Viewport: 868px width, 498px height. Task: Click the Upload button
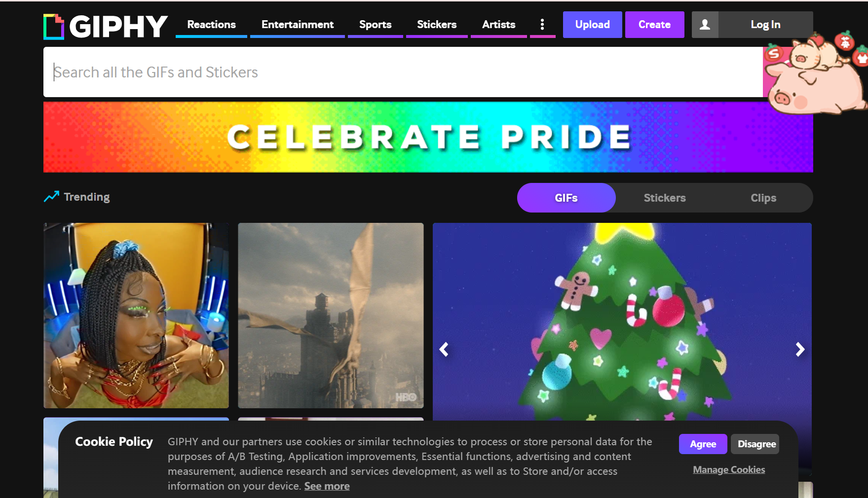tap(592, 25)
